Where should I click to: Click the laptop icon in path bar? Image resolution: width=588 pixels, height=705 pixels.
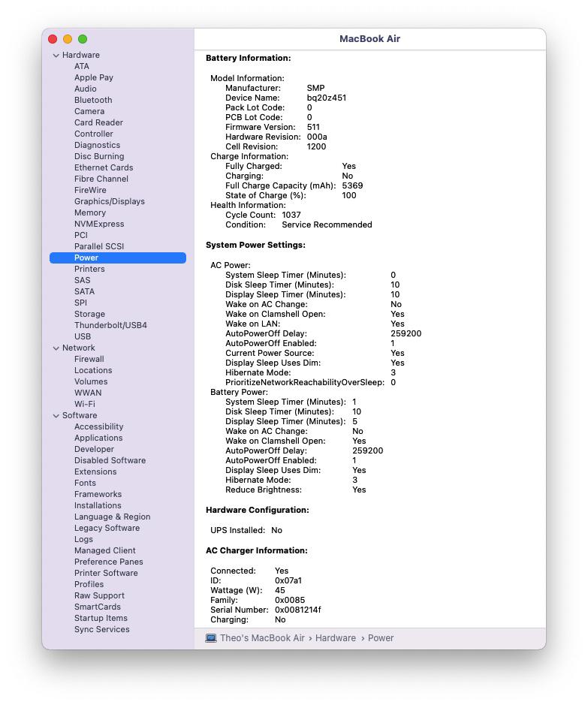click(211, 638)
